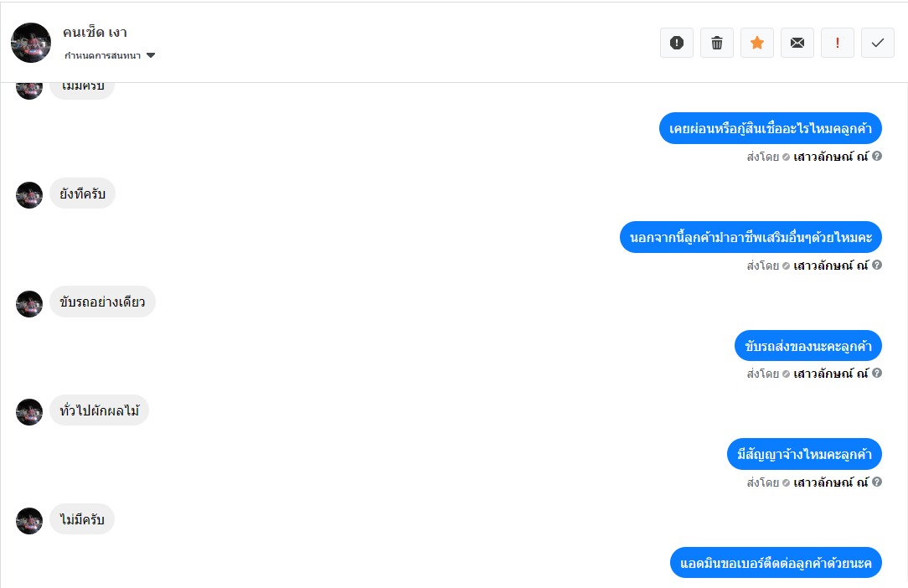Click the blue bubble asking มีสัญญาจ้างไหมคะลูกค้า
Viewport: 908px width, 588px height.
804,454
